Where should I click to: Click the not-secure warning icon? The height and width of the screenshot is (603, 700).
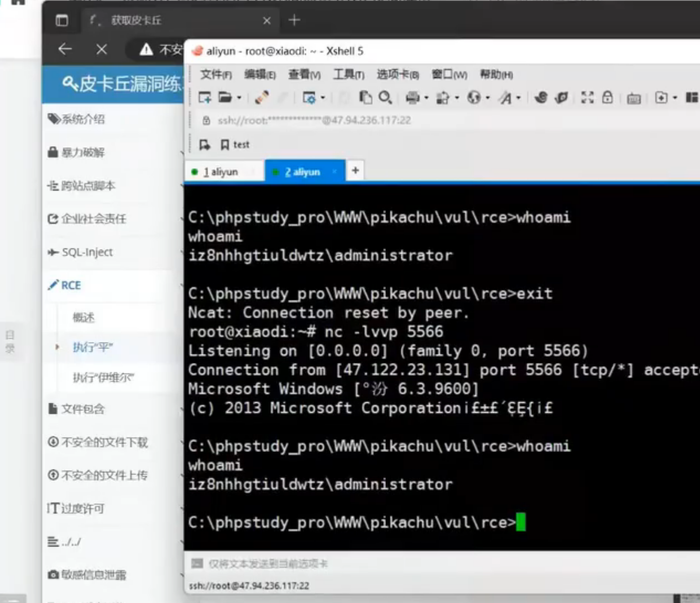[x=147, y=50]
